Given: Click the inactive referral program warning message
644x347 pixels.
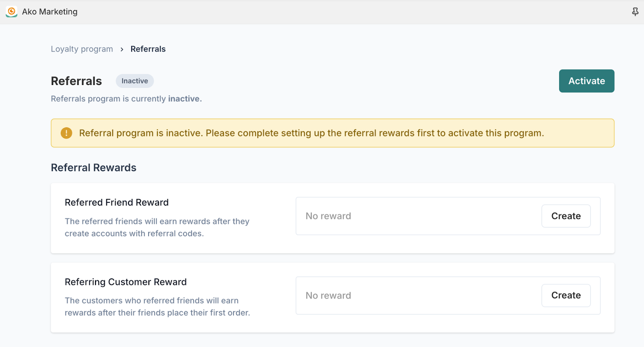Looking at the screenshot, I should [x=312, y=133].
